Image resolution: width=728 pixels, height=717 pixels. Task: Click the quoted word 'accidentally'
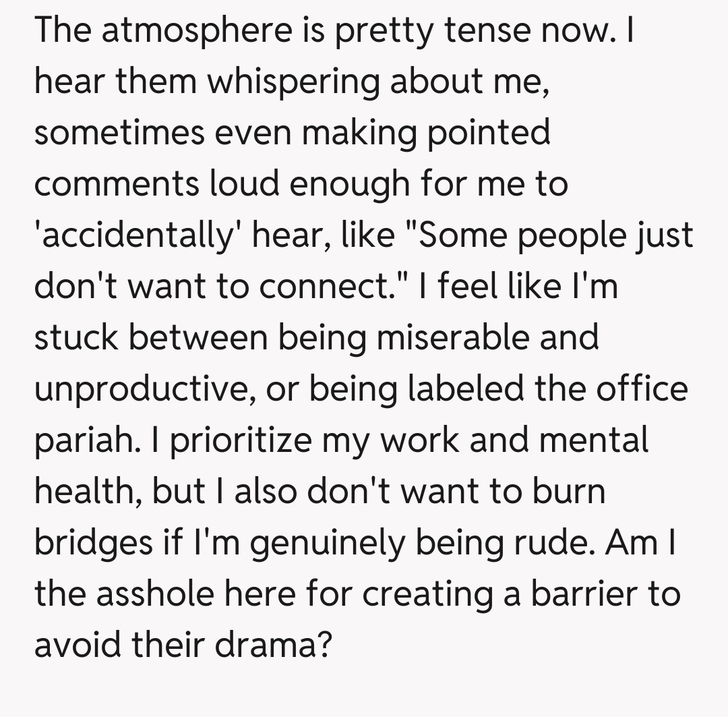pyautogui.click(x=129, y=236)
